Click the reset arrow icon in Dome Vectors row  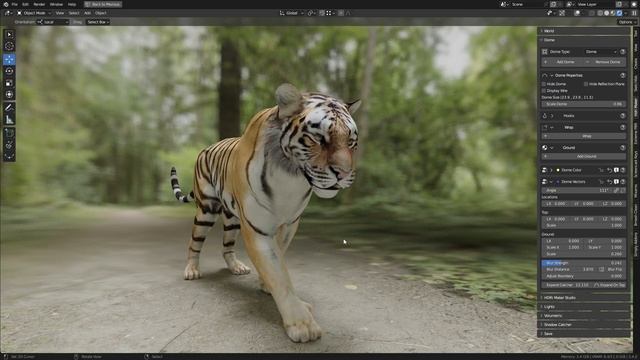click(609, 182)
